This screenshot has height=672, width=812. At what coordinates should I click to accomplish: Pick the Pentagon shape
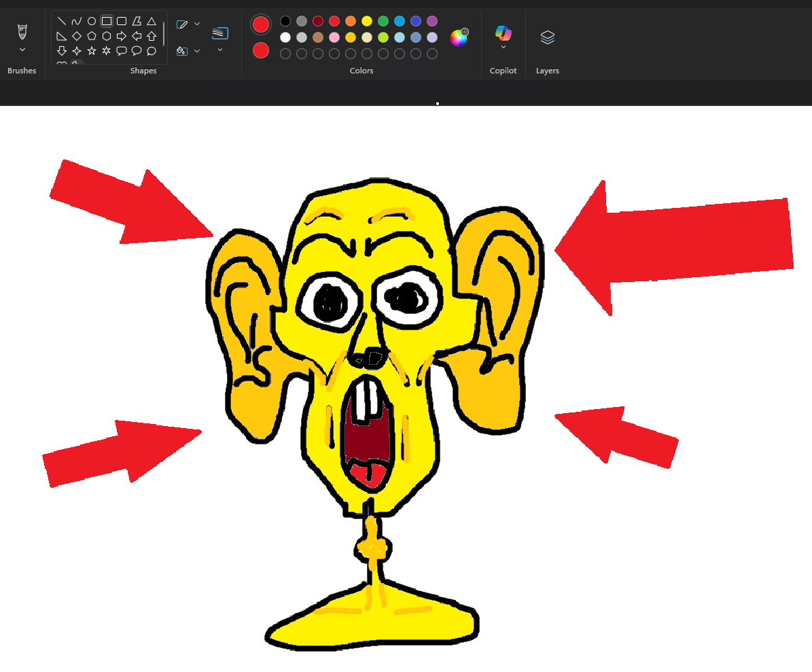pos(92,36)
